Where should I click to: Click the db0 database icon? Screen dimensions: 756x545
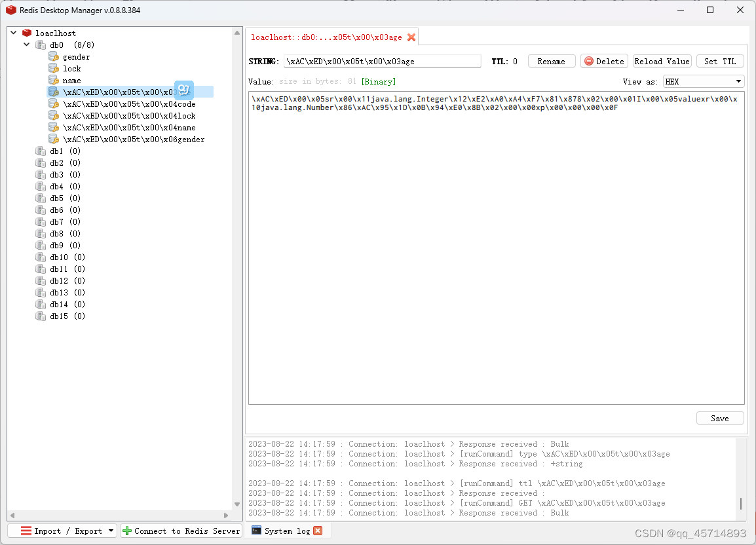point(41,45)
